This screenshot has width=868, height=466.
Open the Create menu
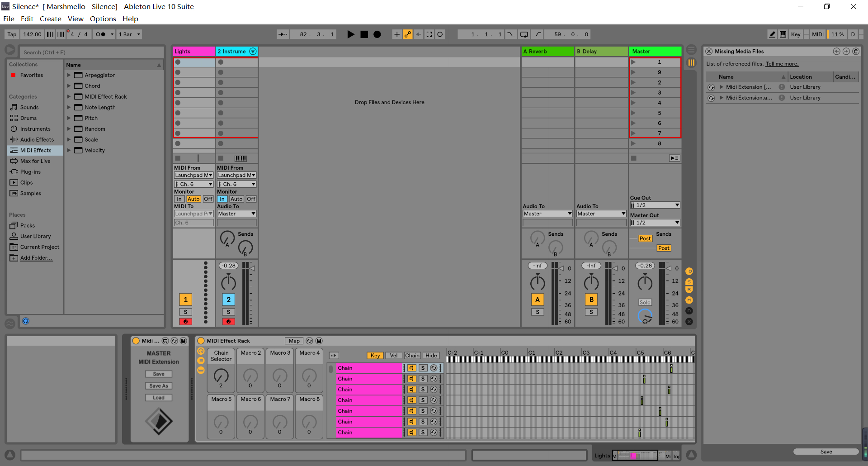51,19
